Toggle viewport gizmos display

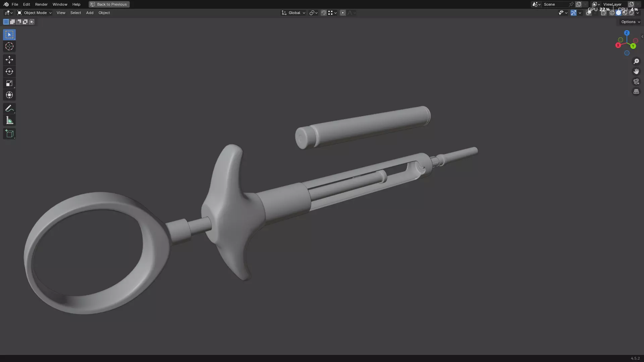[x=574, y=13]
